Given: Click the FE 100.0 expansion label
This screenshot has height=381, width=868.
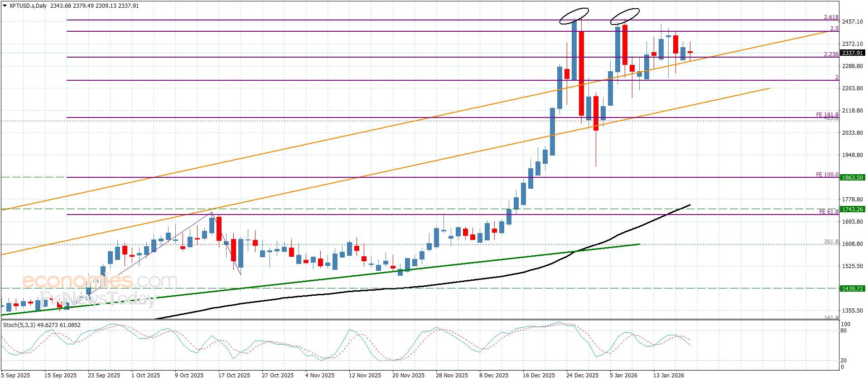Looking at the screenshot, I should (x=827, y=175).
